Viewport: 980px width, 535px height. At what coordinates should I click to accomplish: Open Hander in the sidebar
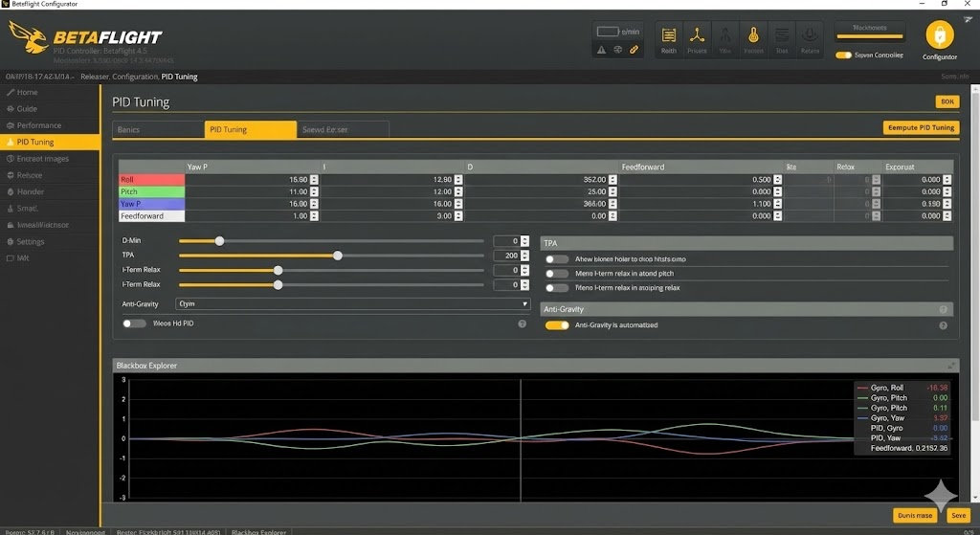click(50, 191)
